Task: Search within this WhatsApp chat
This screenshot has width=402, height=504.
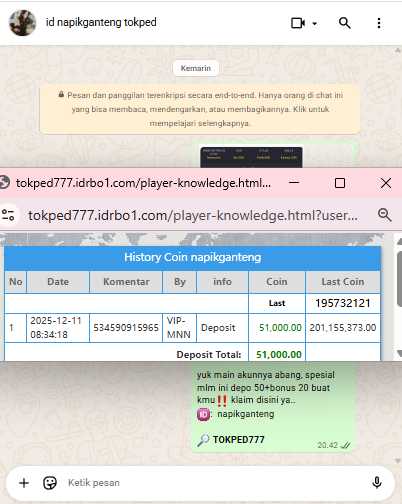Action: pos(345,23)
